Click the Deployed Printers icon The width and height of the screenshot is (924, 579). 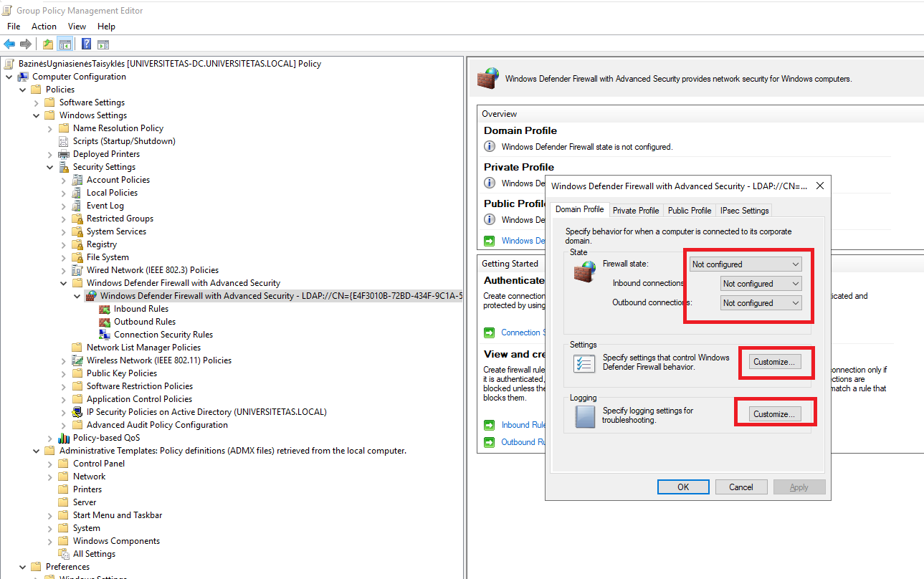point(64,154)
